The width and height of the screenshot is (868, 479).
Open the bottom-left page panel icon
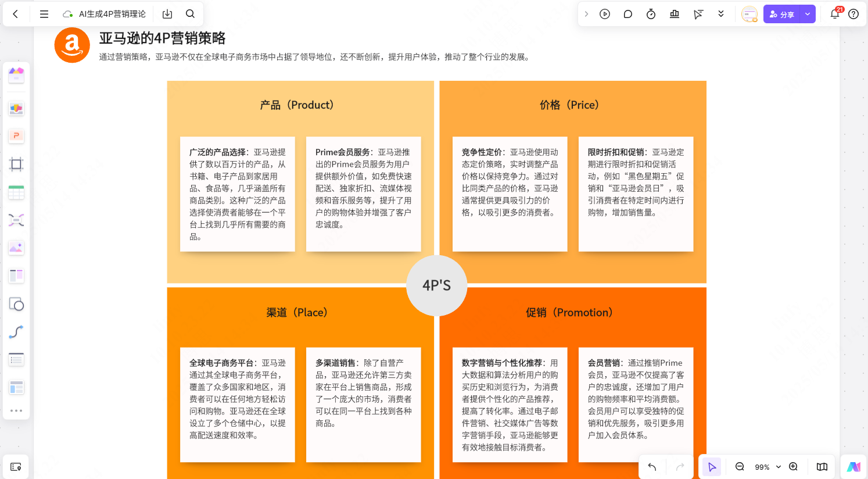[16, 467]
